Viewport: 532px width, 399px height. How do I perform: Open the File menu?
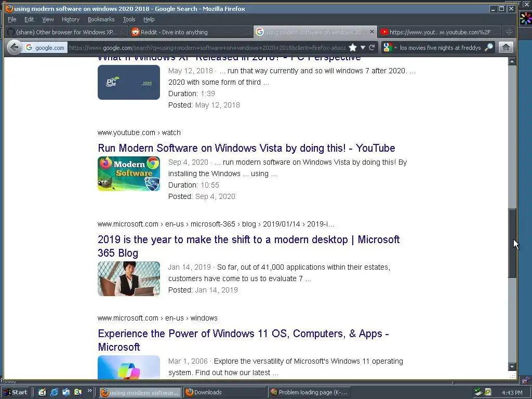(x=12, y=19)
